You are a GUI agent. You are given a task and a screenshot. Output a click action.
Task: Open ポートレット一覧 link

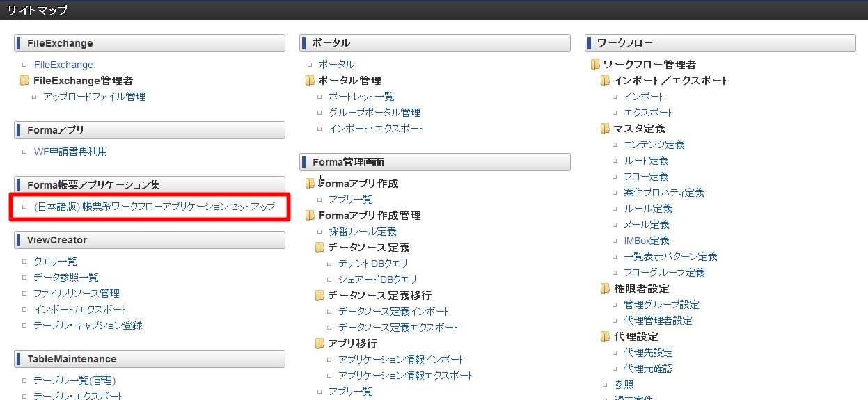361,97
